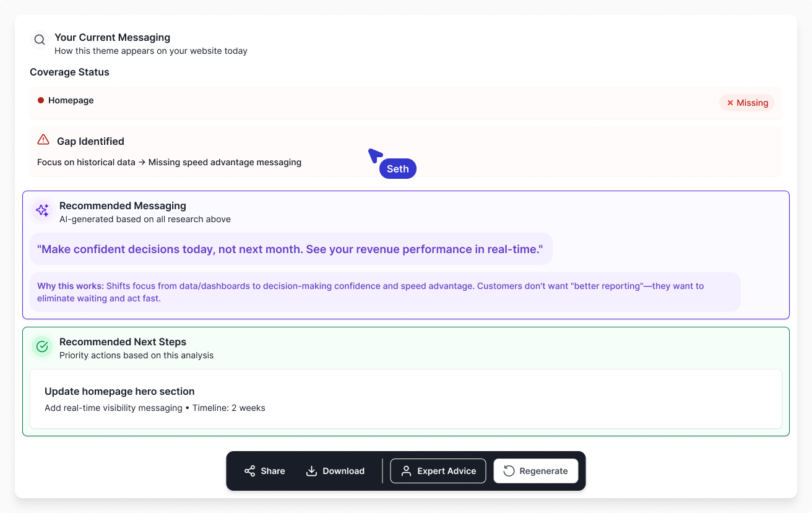This screenshot has width=812, height=513.
Task: Click the person icon in Expert Advice
Action: tap(406, 471)
